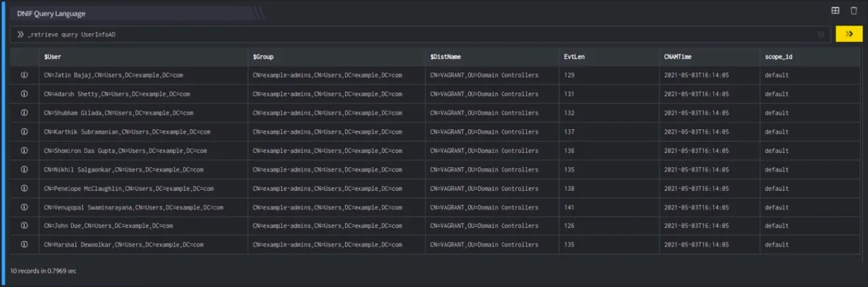The image size is (868, 287).
Task: Run the query with the yellow execute button
Action: 848,34
